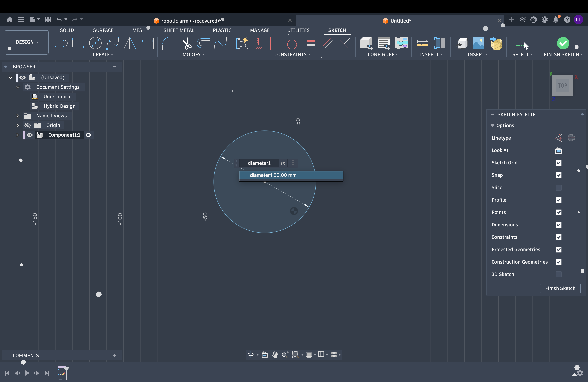588x382 pixels.
Task: Select the 2-Point Rectangle tool
Action: click(x=78, y=43)
